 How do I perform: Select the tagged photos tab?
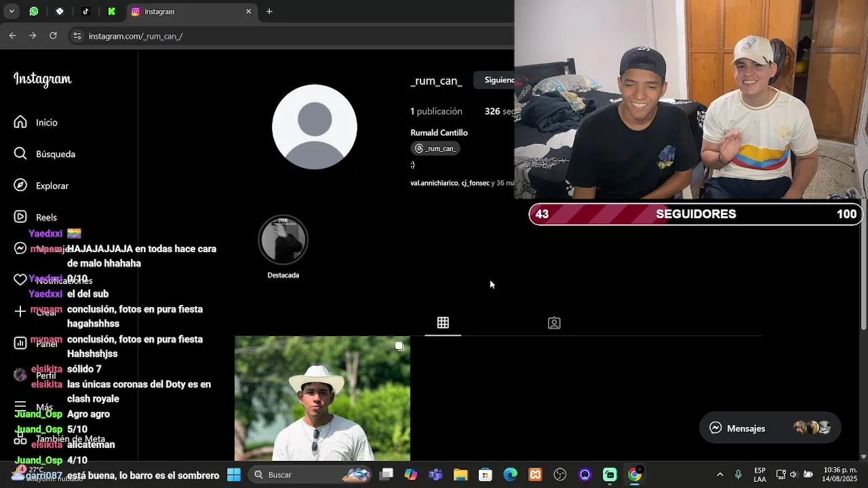pos(554,323)
